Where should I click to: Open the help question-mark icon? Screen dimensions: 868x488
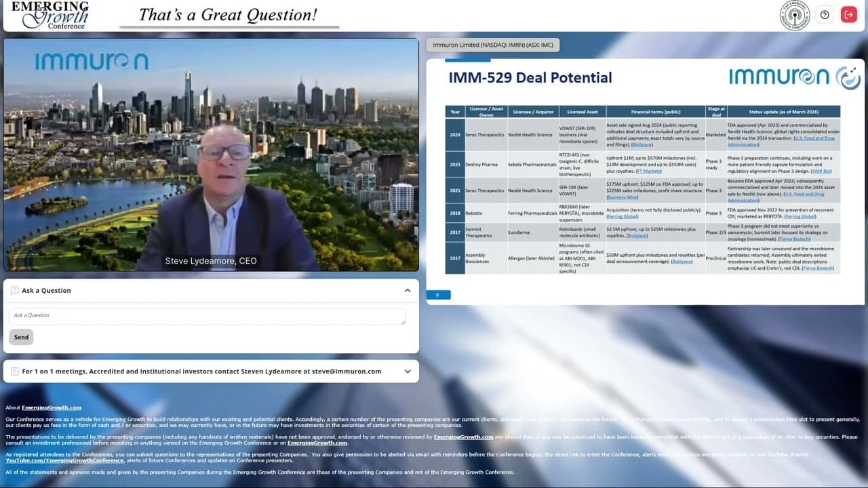click(825, 14)
